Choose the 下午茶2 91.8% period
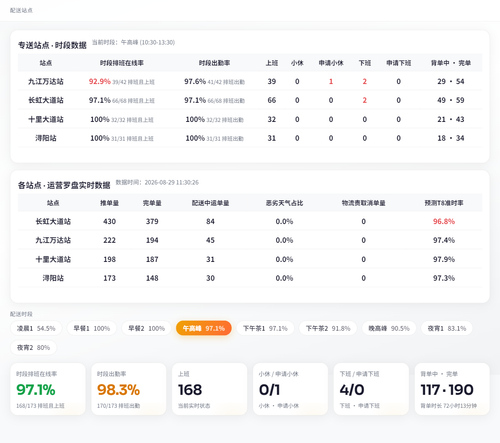The width and height of the screenshot is (500, 443). coord(328,328)
